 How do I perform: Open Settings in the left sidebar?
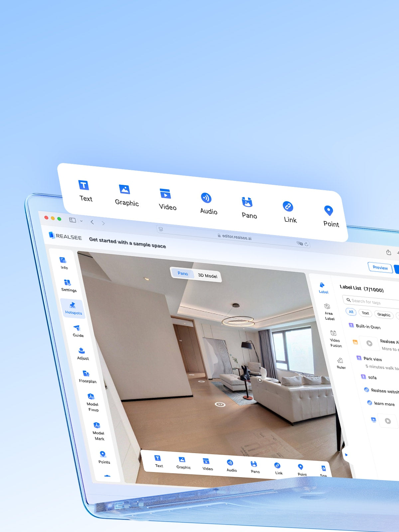68,286
